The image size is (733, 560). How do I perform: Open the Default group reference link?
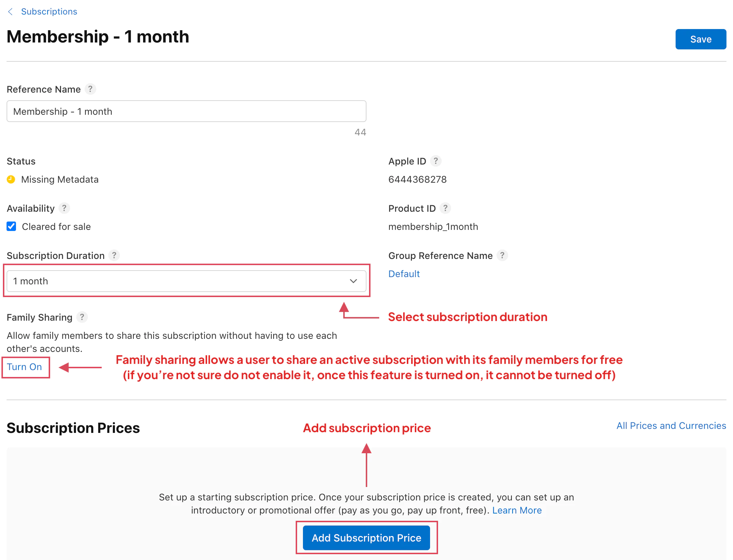[404, 273]
